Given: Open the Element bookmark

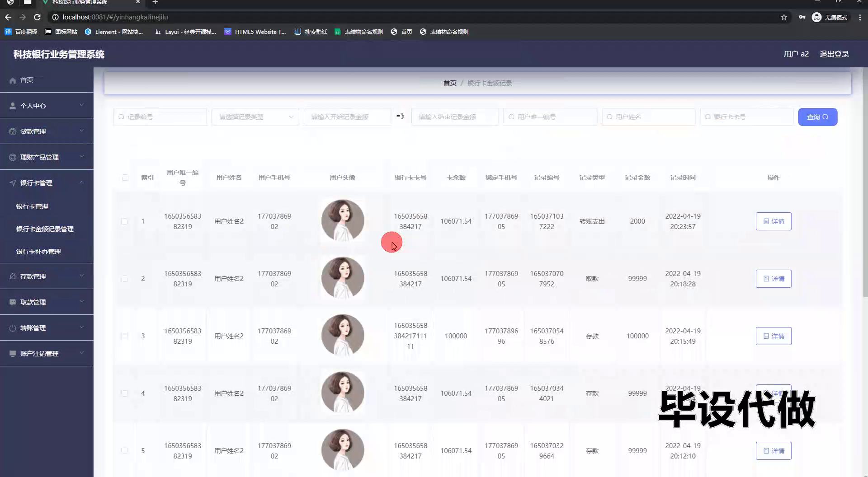Looking at the screenshot, I should click(114, 32).
